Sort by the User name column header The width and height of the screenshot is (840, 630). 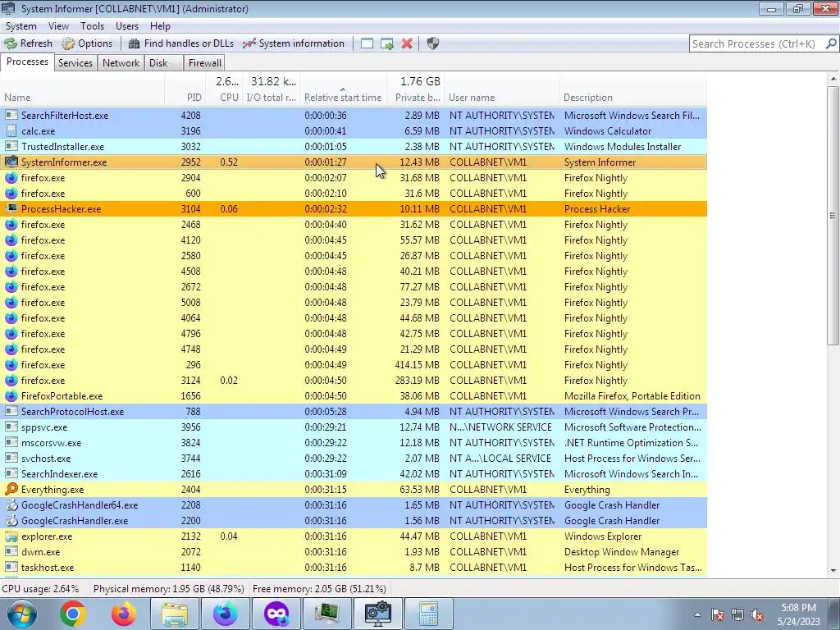tap(501, 90)
